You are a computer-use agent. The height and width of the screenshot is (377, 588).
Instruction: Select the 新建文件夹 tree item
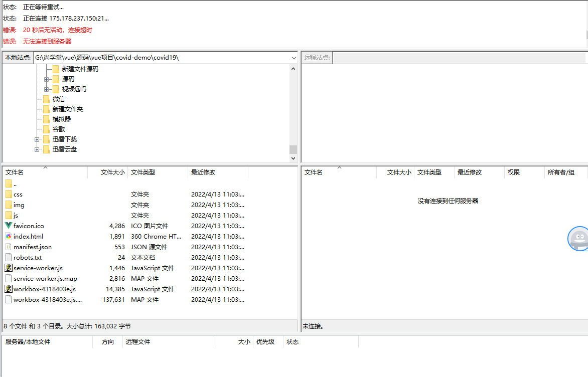pyautogui.click(x=68, y=109)
